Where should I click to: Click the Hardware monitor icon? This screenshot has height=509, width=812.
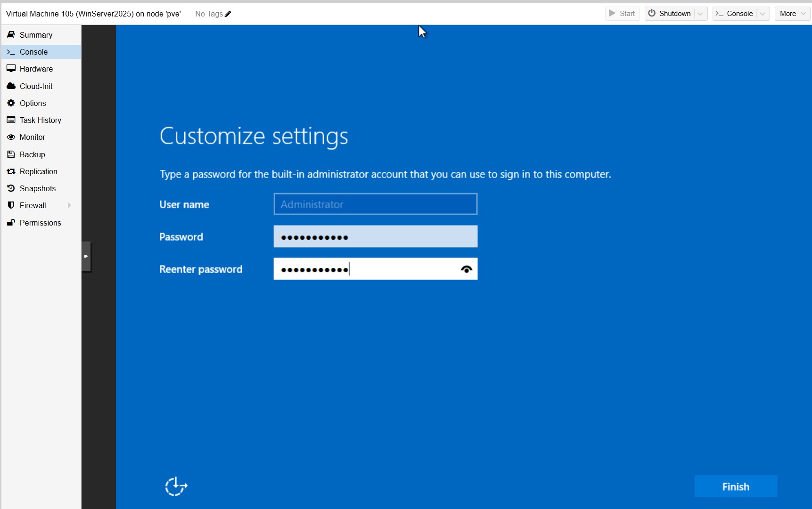pyautogui.click(x=11, y=69)
